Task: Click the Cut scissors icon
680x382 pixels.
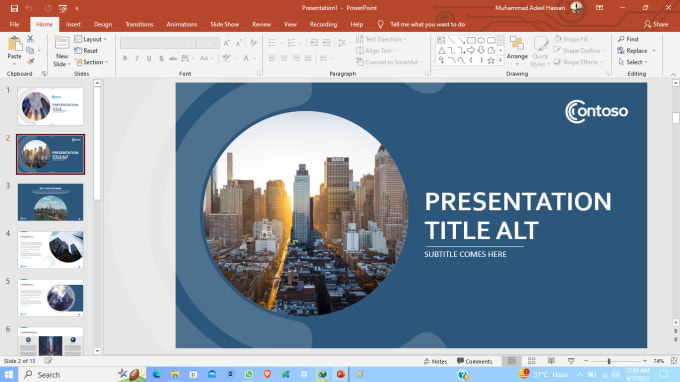Action: click(30, 39)
